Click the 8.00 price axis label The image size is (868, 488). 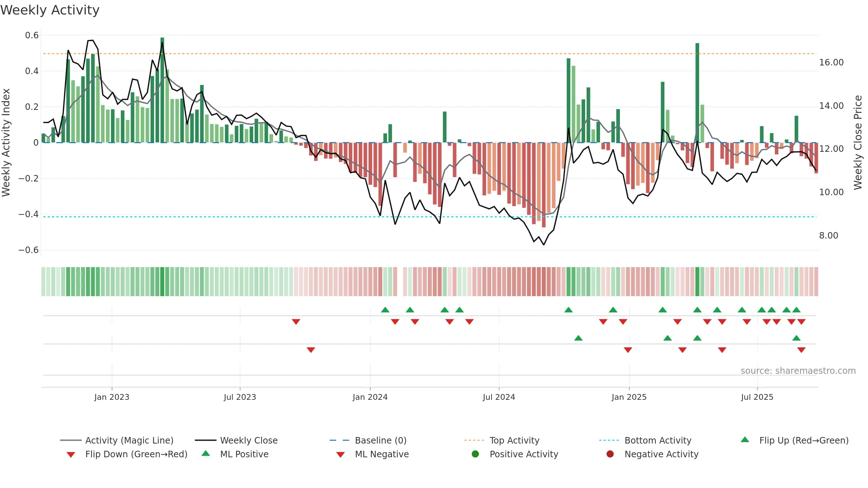tap(829, 235)
